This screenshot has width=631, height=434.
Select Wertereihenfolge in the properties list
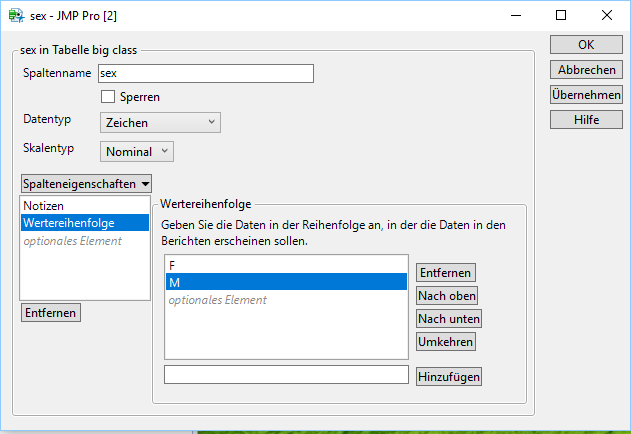pos(85,223)
